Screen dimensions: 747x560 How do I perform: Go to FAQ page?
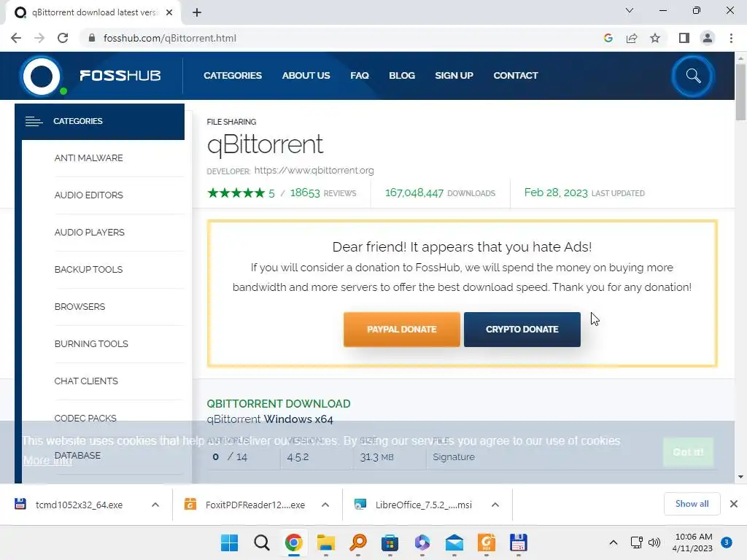coord(360,76)
